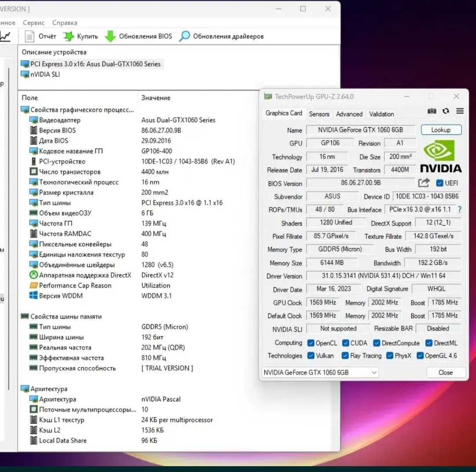Open the Отчёт report toolbar button
Screen dimensions: 476x472
click(x=41, y=37)
